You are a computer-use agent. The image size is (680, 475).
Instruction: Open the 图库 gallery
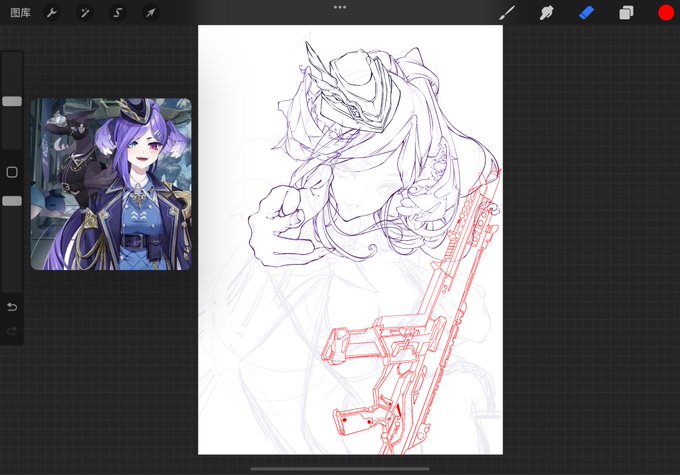click(x=20, y=13)
